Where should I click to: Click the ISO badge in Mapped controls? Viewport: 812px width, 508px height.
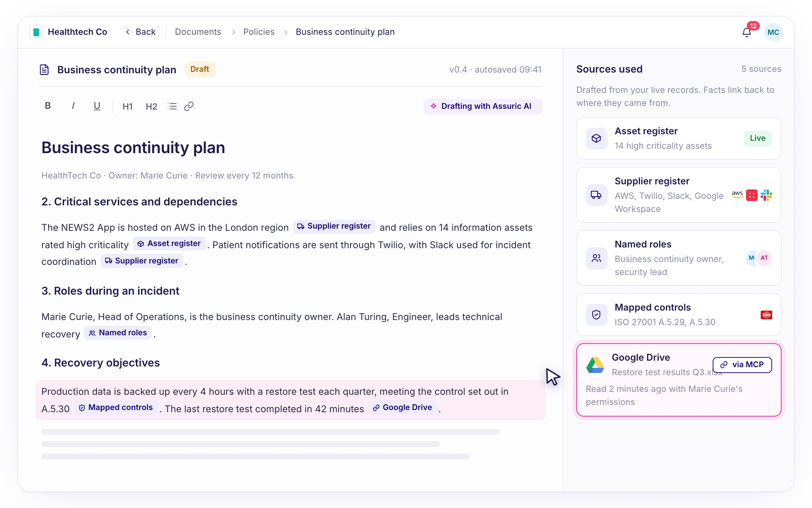point(766,315)
